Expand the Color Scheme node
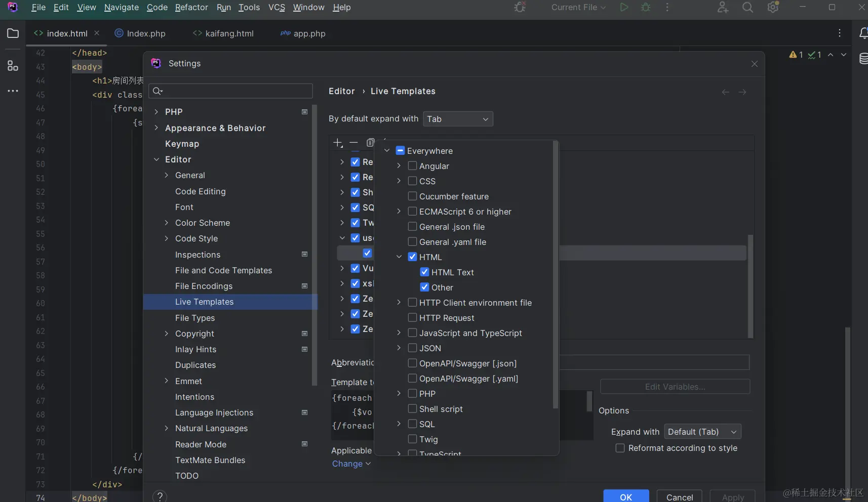Image resolution: width=868 pixels, height=502 pixels. pos(167,223)
